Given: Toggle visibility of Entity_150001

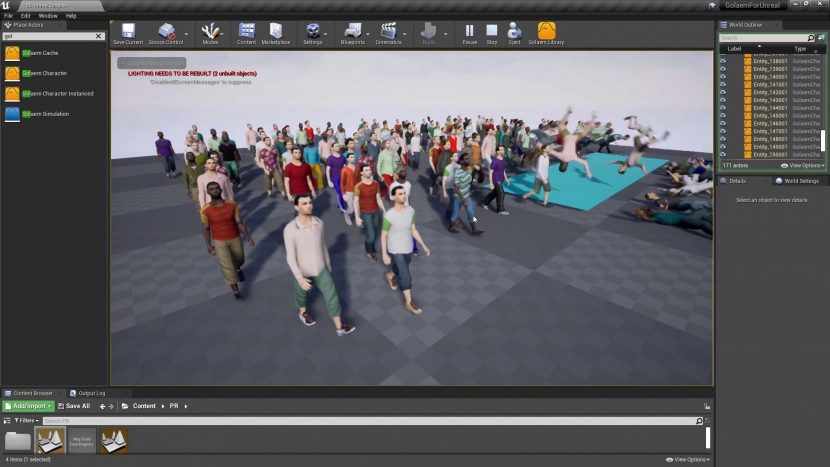Looking at the screenshot, I should (x=723, y=155).
